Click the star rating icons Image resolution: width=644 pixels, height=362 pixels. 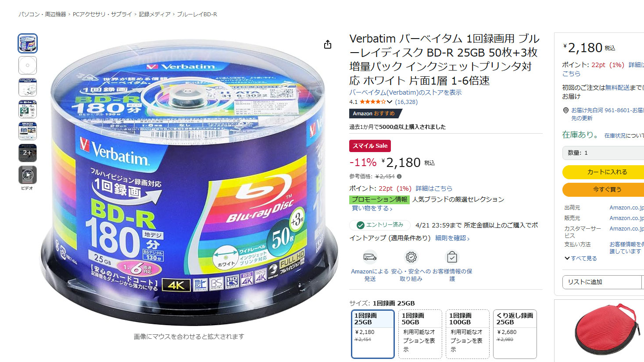[x=372, y=102]
